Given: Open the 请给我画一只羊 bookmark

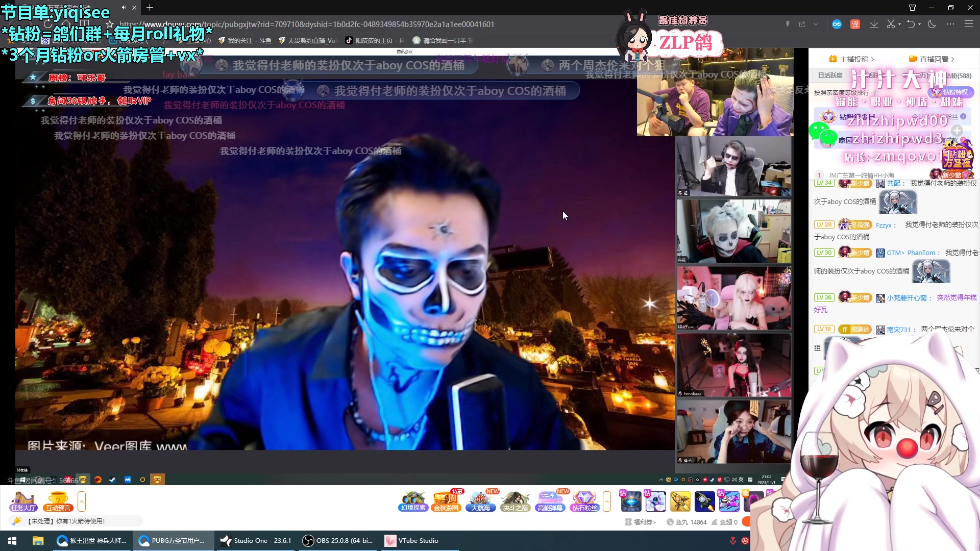Looking at the screenshot, I should [x=442, y=40].
